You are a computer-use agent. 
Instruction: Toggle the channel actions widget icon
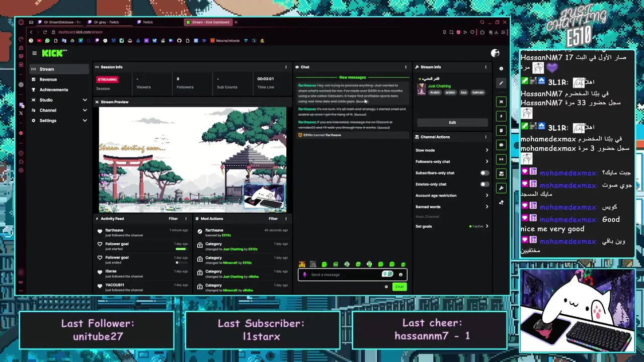501,173
